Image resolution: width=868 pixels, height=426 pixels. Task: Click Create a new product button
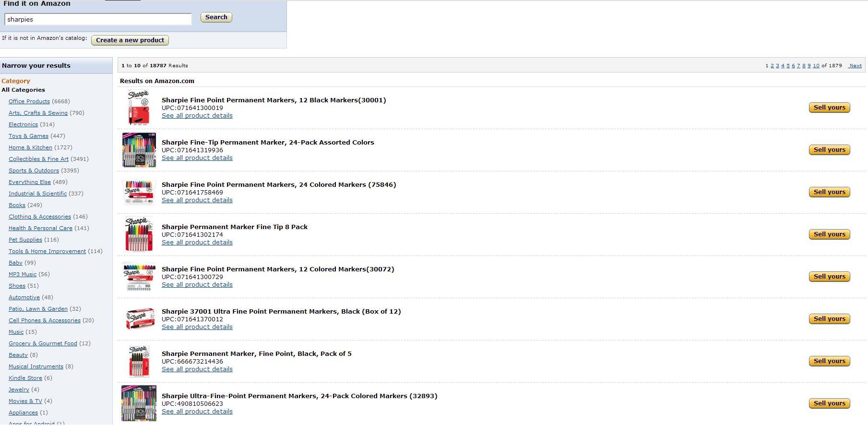click(x=130, y=40)
